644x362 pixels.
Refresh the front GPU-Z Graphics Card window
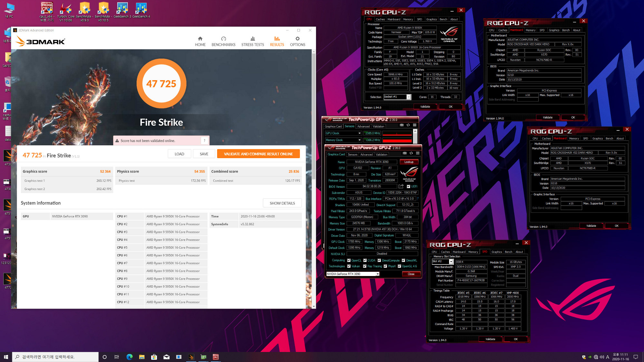[411, 153]
